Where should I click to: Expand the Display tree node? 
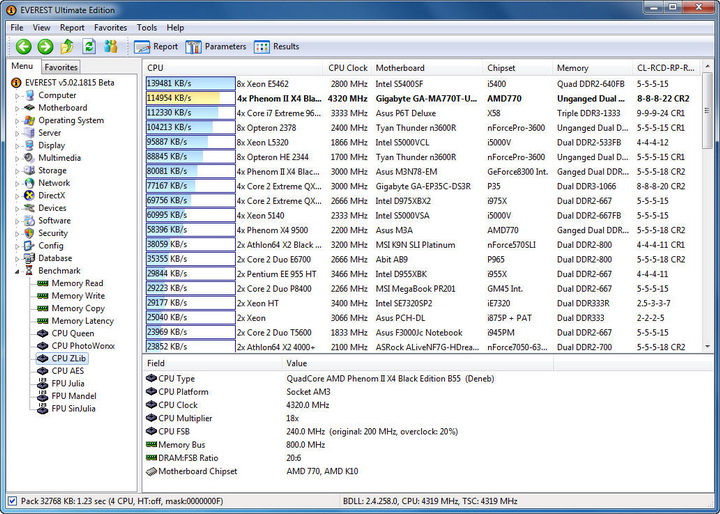(x=17, y=146)
